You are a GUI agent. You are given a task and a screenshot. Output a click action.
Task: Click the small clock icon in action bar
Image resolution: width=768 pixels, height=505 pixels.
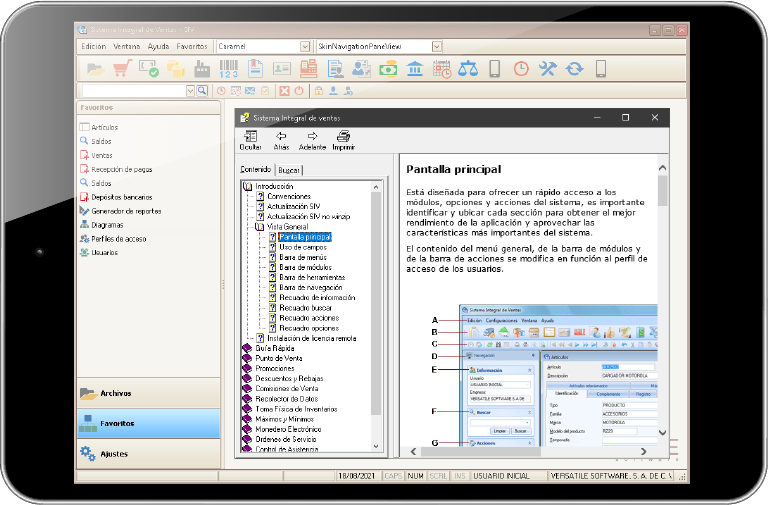tap(221, 91)
